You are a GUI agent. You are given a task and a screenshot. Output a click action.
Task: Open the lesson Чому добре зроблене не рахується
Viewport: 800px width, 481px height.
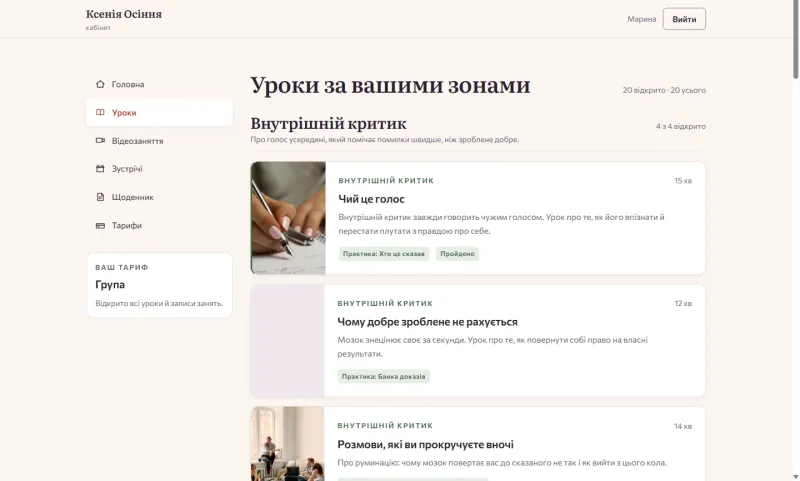click(x=427, y=322)
